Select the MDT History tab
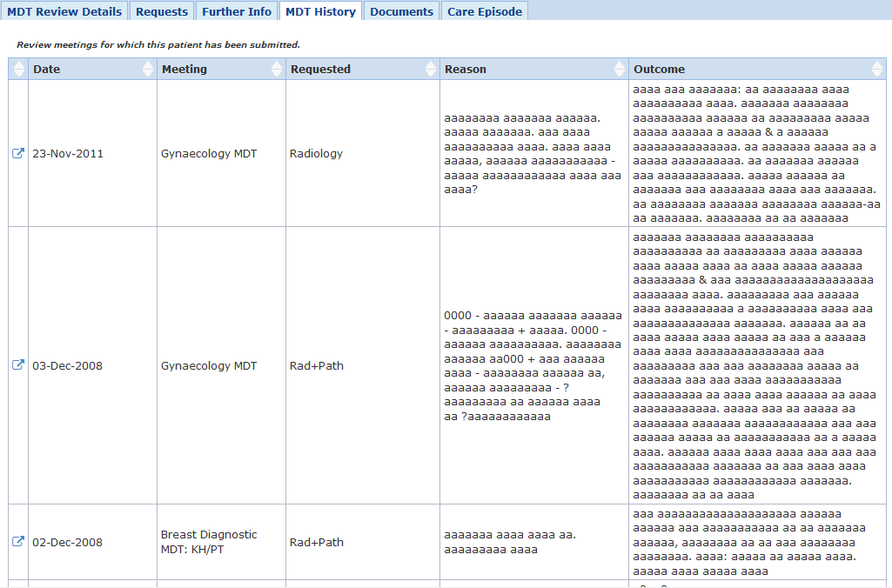The height and width of the screenshot is (588, 892). pos(320,11)
